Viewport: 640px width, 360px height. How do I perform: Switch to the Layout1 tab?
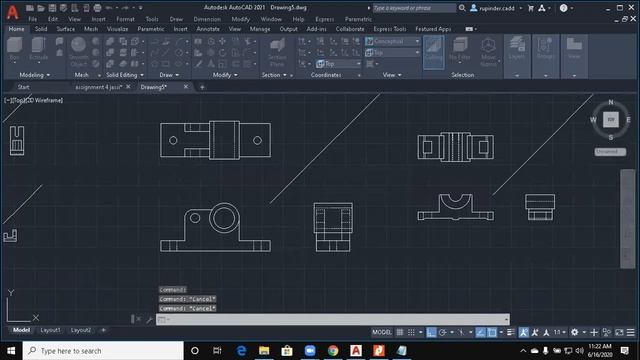[50, 330]
